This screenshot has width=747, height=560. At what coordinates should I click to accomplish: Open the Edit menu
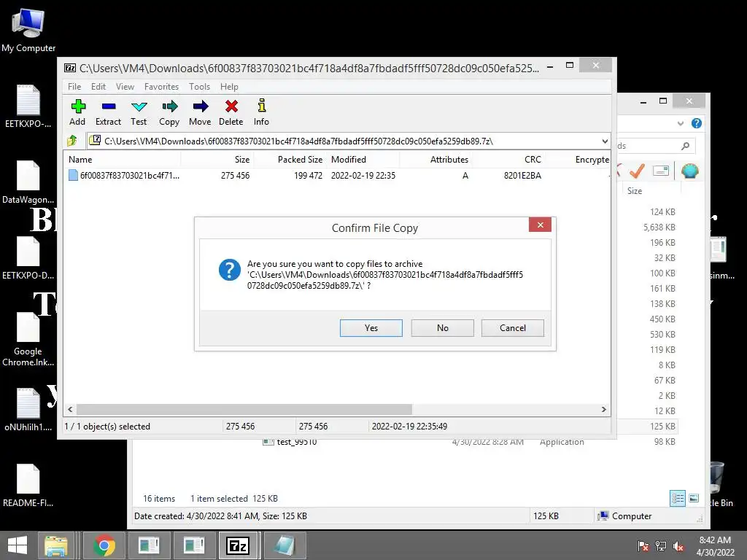[x=98, y=87]
